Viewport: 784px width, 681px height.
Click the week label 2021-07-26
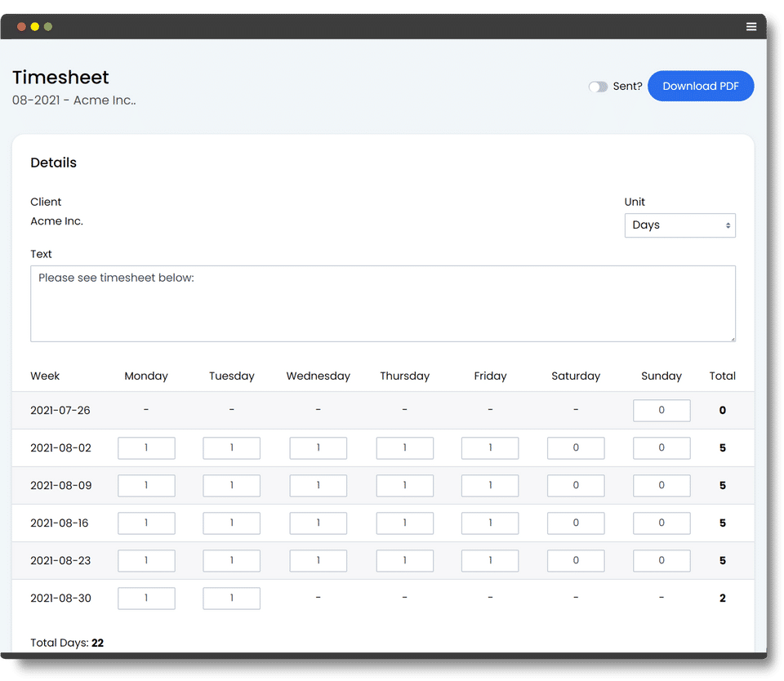pyautogui.click(x=60, y=411)
